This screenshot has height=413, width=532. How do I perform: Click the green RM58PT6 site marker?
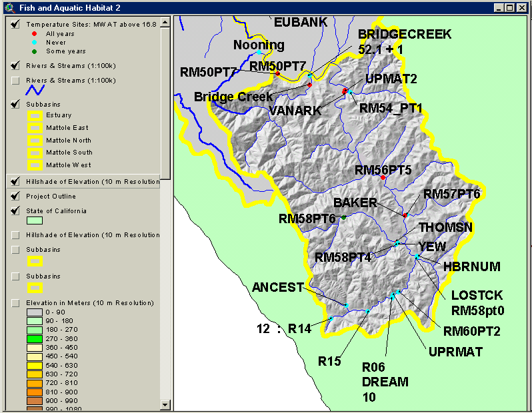344,217
